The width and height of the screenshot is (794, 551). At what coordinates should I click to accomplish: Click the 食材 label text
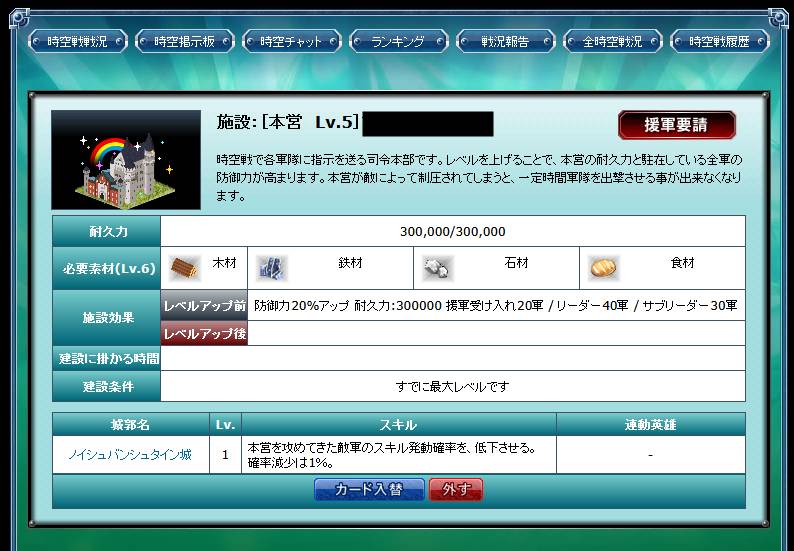682,263
